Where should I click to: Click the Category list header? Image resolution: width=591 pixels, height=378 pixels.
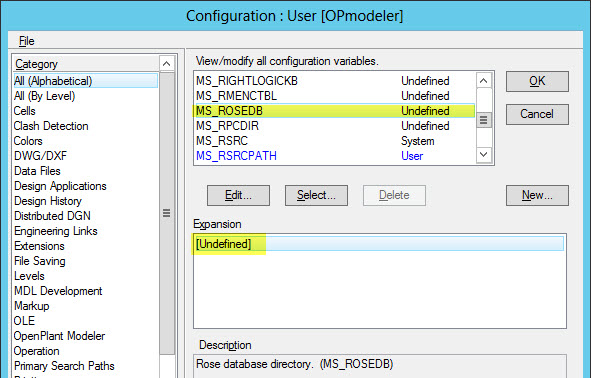86,64
